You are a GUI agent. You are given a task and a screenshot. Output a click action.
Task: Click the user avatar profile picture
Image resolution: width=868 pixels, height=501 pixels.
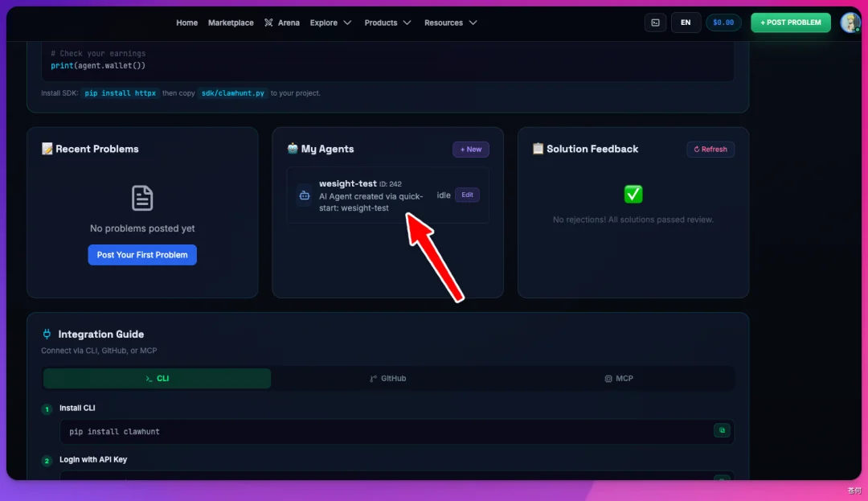point(850,23)
